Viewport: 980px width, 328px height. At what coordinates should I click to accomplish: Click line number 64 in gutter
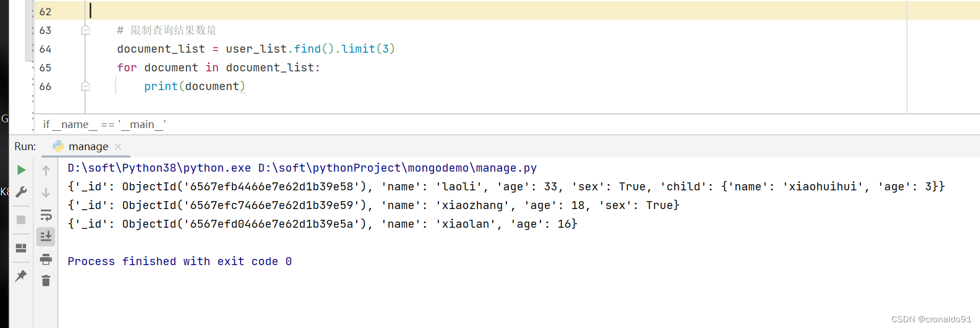click(x=45, y=49)
